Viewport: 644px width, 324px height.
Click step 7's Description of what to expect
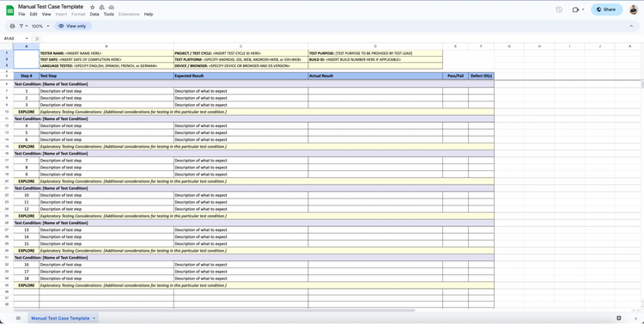click(240, 161)
